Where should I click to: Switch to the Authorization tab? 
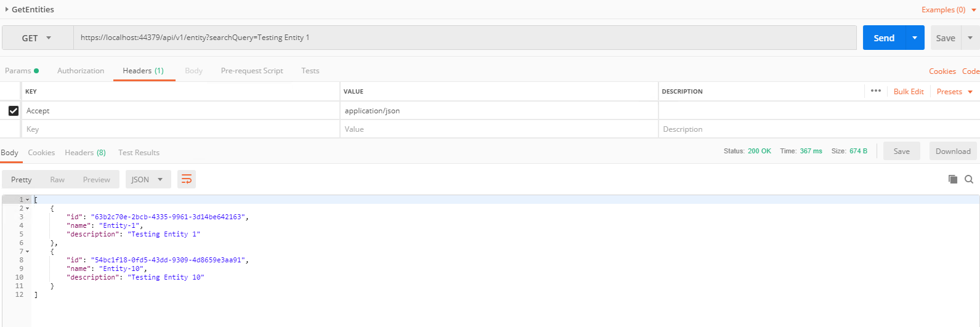(x=81, y=71)
